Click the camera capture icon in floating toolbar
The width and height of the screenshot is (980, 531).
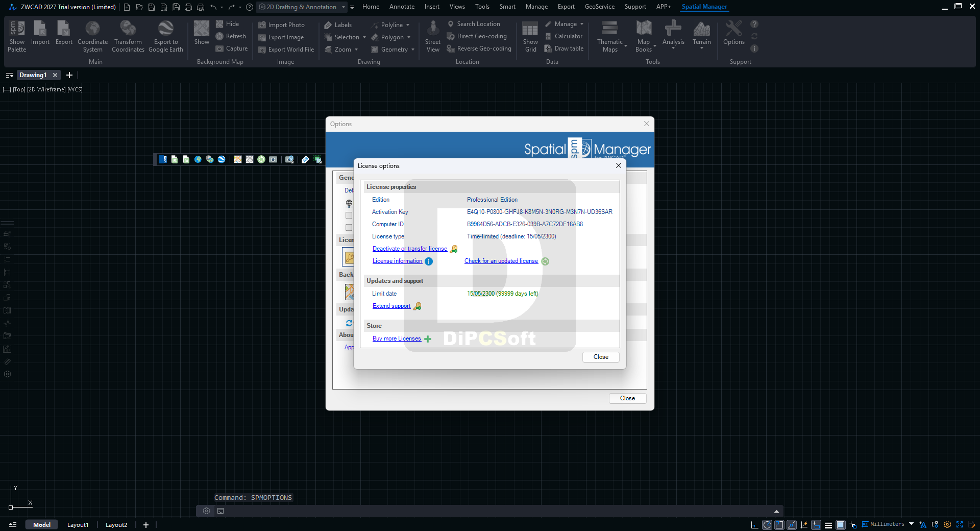click(x=273, y=159)
